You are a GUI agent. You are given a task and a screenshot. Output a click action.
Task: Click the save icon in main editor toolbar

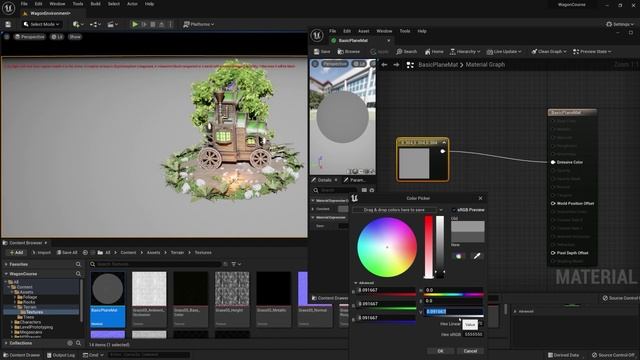(x=8, y=24)
